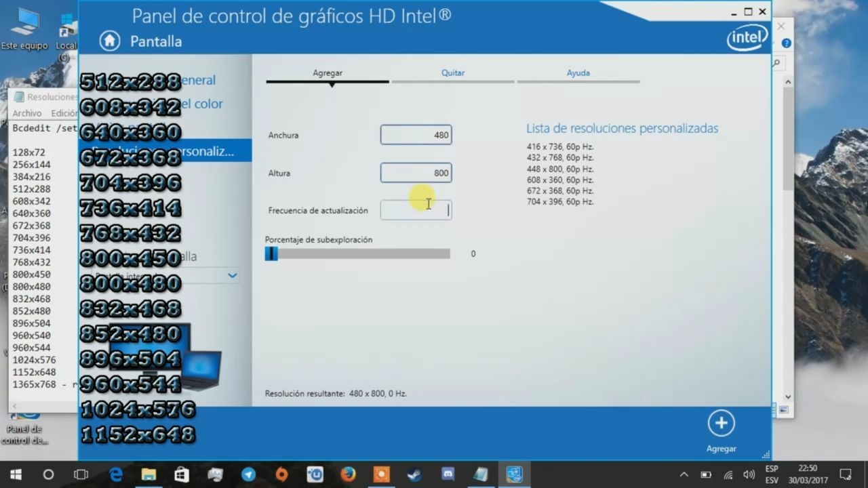Open Cortana search circle on taskbar
868x488 pixels.
[48, 474]
